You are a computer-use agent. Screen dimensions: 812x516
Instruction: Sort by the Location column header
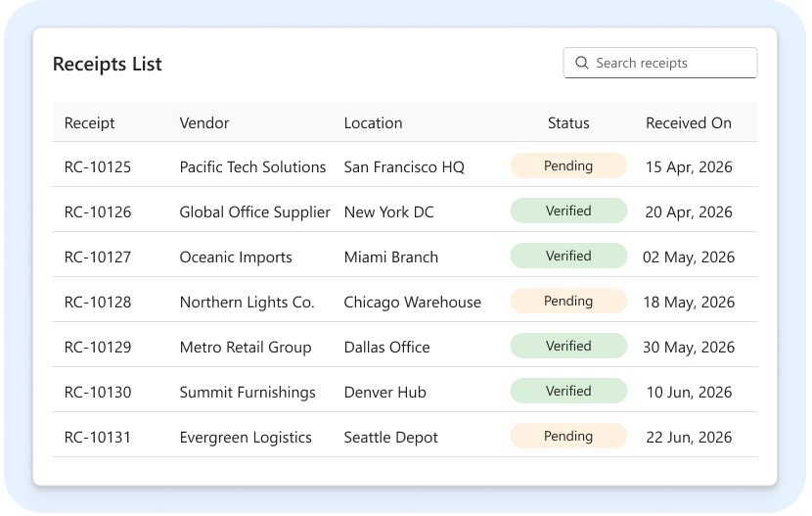click(x=373, y=122)
